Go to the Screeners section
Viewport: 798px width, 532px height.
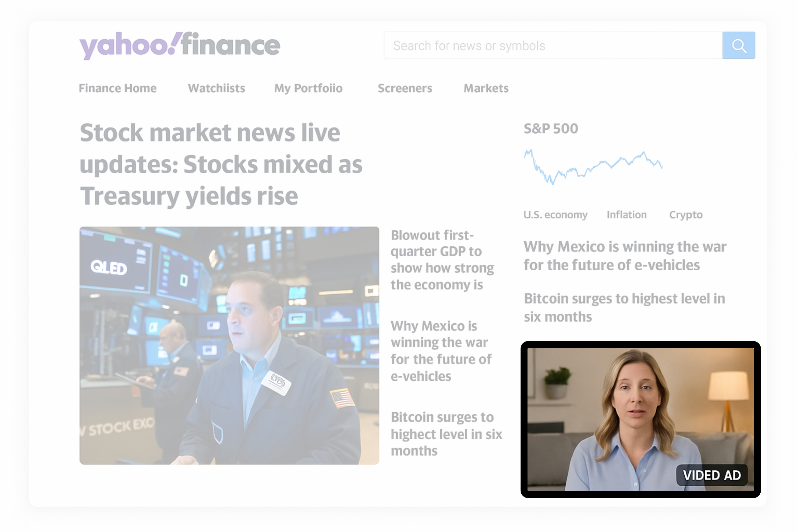click(405, 88)
